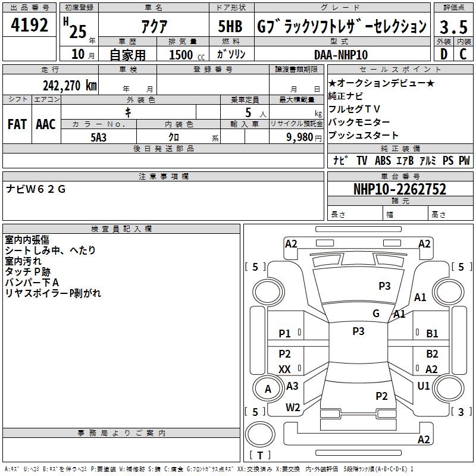Click the W2 repair mark on diagram
The height and width of the screenshot is (476, 476).
point(292,407)
